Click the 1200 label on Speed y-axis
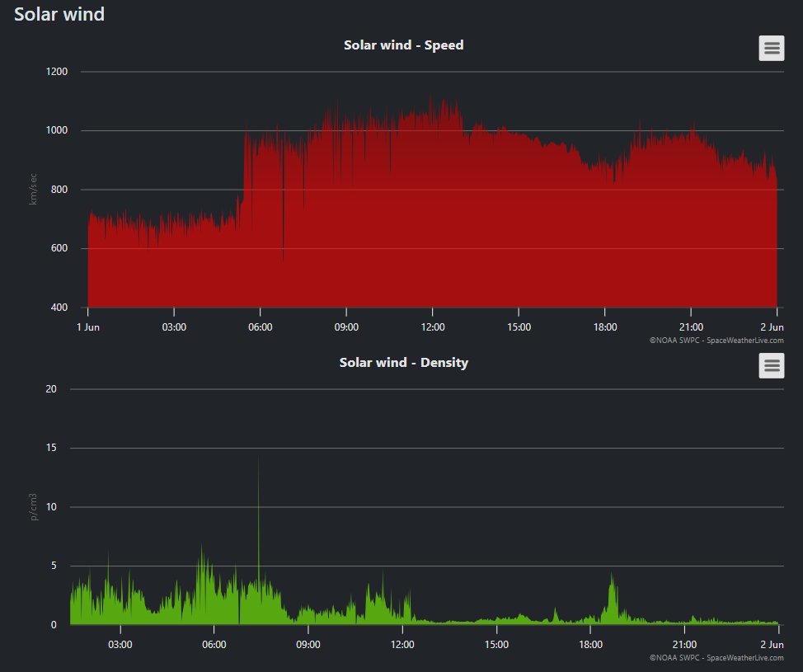The height and width of the screenshot is (672, 803). 57,72
